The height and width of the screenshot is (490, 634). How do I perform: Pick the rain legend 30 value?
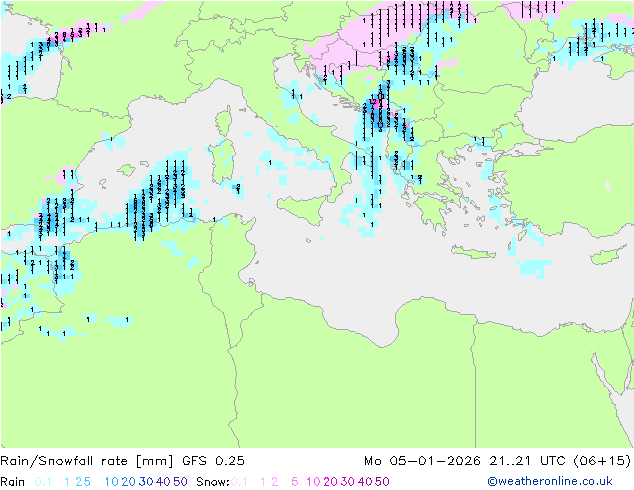[x=146, y=482]
